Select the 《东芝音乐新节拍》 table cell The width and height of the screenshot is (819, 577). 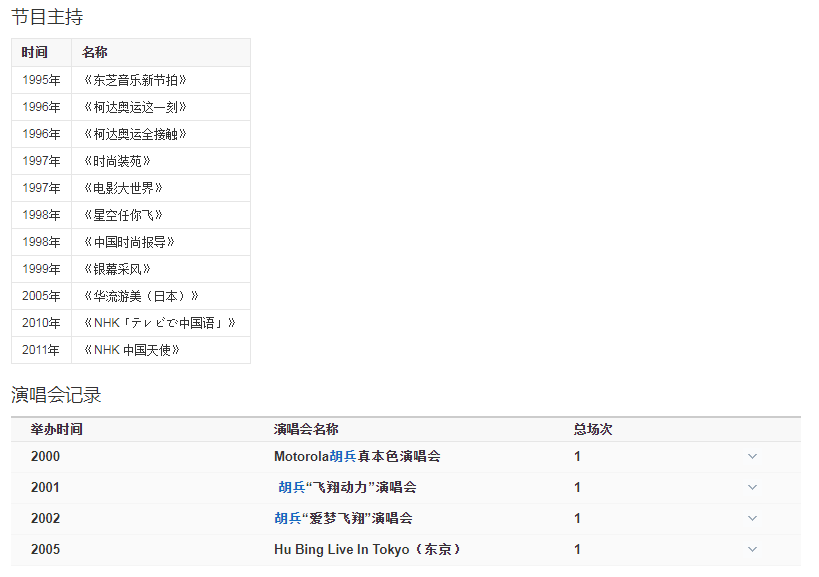pos(161,80)
